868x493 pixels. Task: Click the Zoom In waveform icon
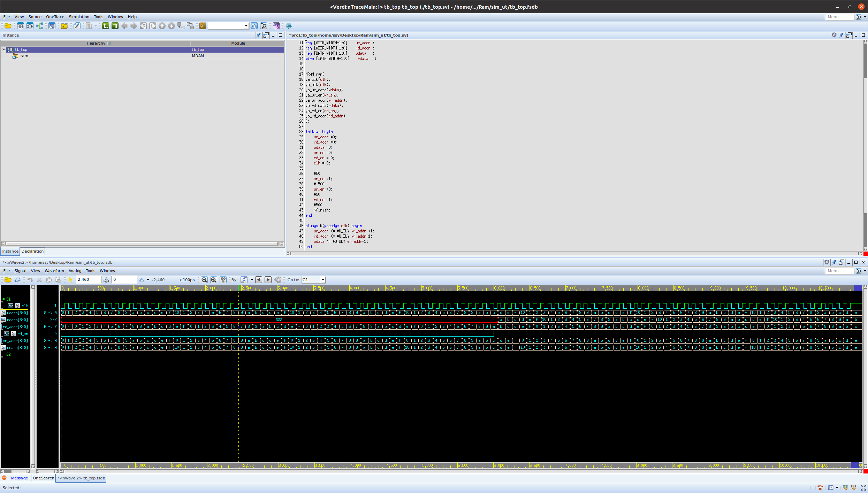[x=213, y=279]
